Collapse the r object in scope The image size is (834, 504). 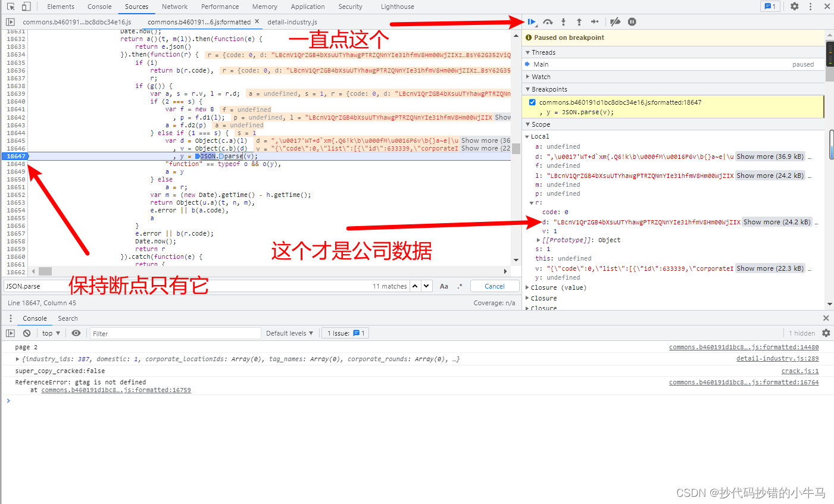532,203
